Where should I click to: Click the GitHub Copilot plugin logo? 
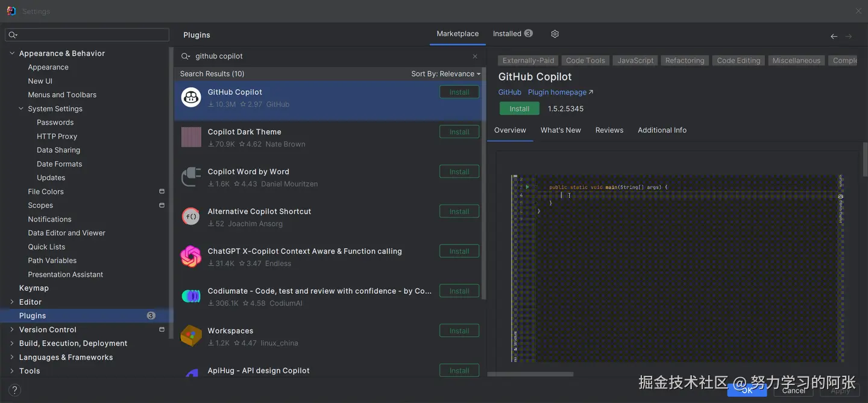click(x=191, y=97)
